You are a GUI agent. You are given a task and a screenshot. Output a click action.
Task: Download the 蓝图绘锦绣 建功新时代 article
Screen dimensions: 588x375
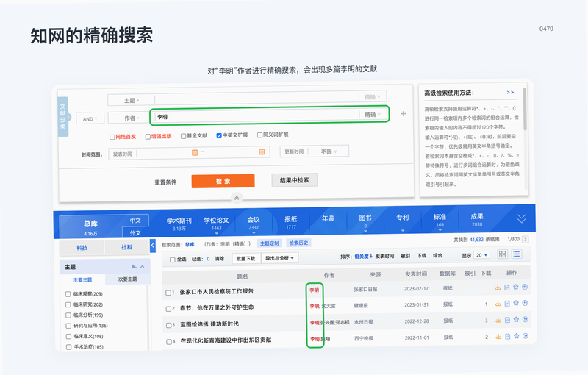(x=498, y=321)
